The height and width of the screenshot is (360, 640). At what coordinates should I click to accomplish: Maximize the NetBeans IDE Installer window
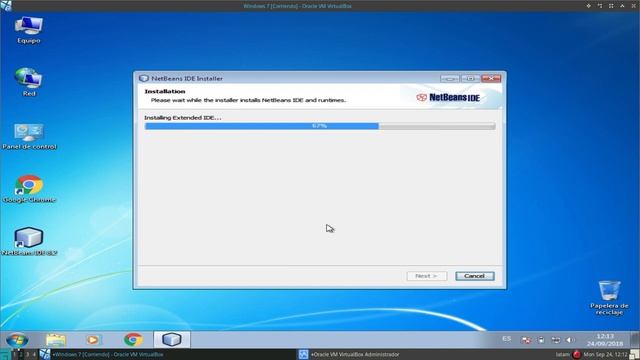pos(470,78)
